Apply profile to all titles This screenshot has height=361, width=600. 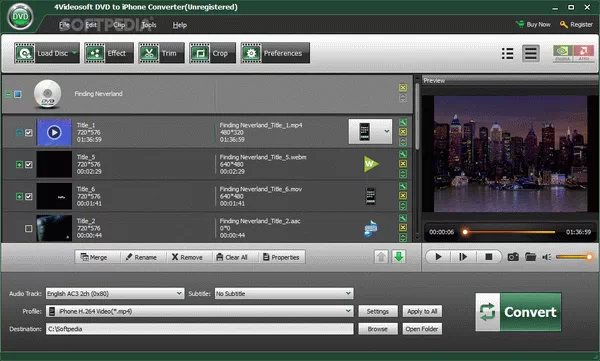[x=422, y=311]
